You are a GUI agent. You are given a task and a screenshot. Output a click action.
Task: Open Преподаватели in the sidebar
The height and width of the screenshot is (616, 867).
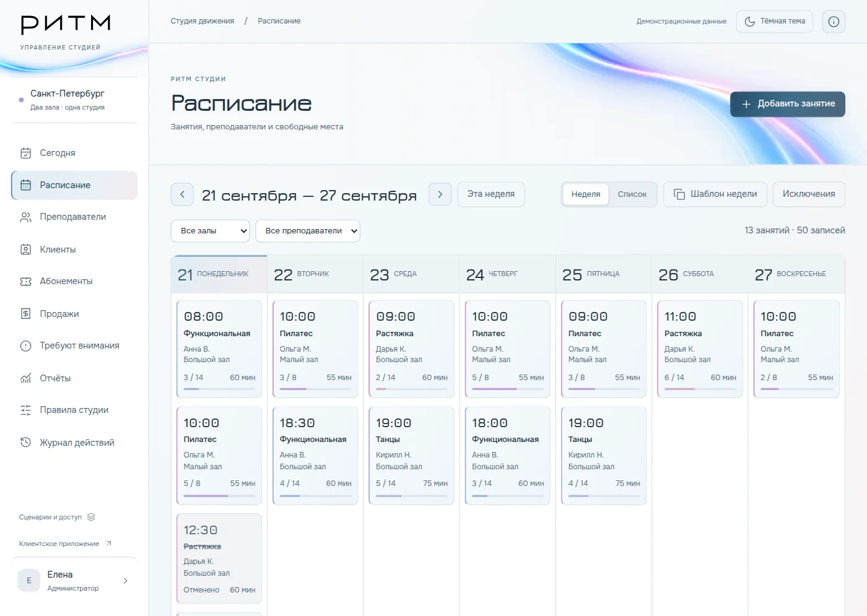[74, 217]
